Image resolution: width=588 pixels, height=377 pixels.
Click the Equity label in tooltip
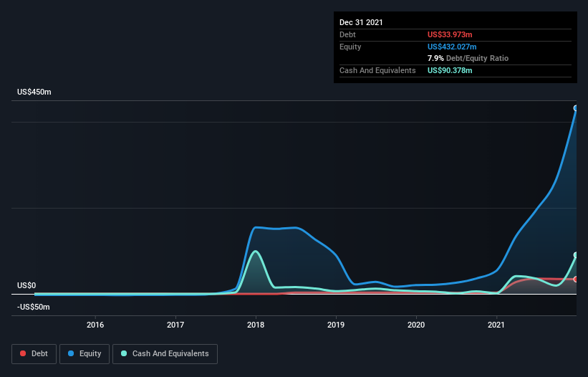click(350, 47)
